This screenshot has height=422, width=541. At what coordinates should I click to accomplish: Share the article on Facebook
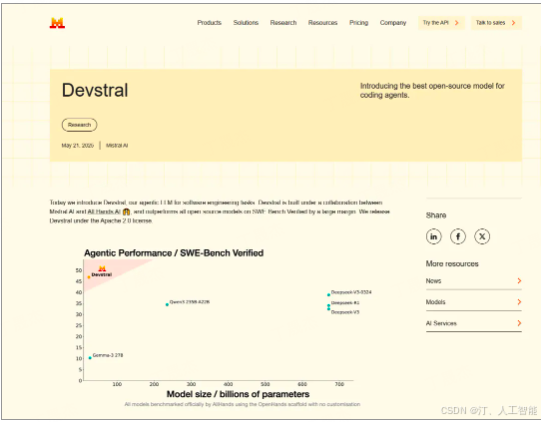point(458,236)
